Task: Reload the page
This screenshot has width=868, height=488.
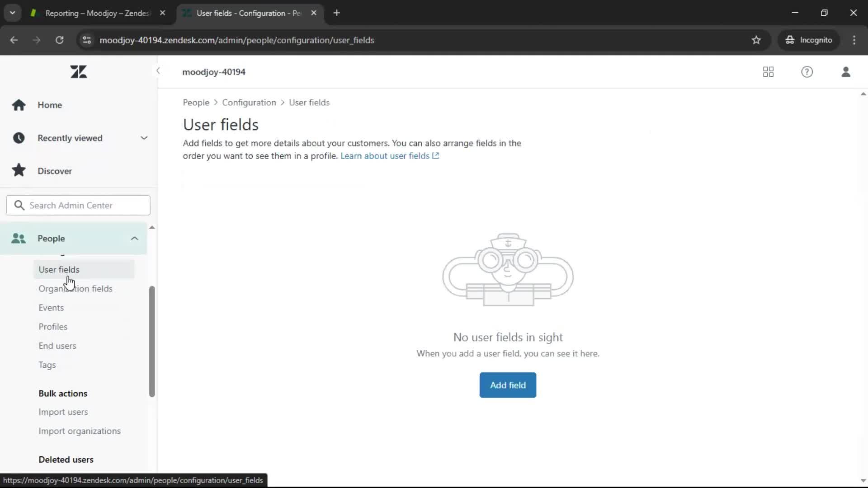Action: click(x=59, y=40)
